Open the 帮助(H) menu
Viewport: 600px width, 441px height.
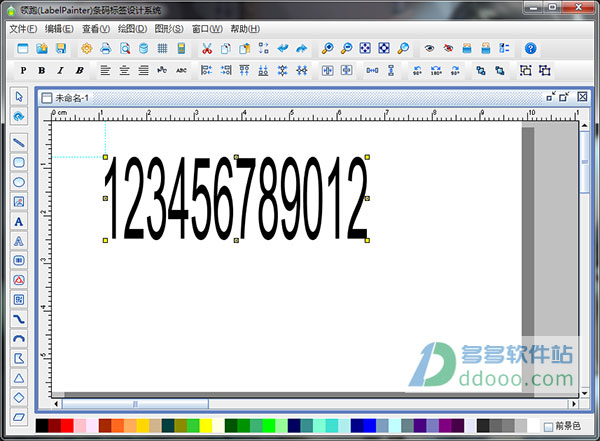[x=245, y=29]
